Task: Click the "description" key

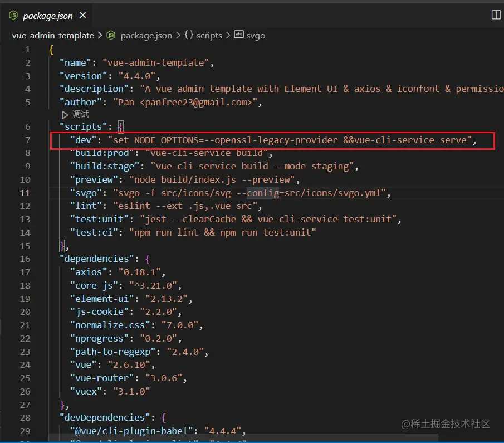Action: click(94, 89)
